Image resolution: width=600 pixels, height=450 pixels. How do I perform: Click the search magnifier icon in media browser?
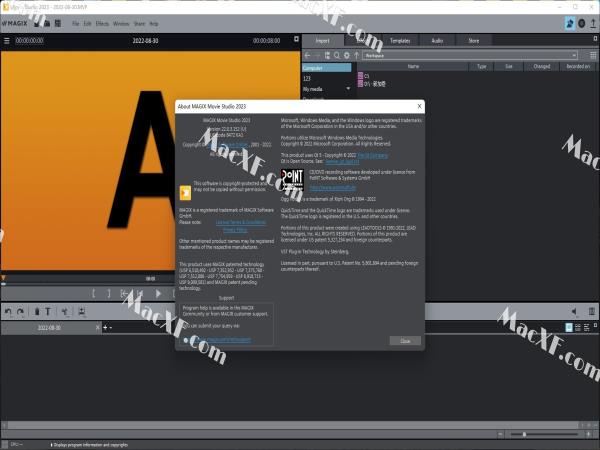tap(337, 55)
